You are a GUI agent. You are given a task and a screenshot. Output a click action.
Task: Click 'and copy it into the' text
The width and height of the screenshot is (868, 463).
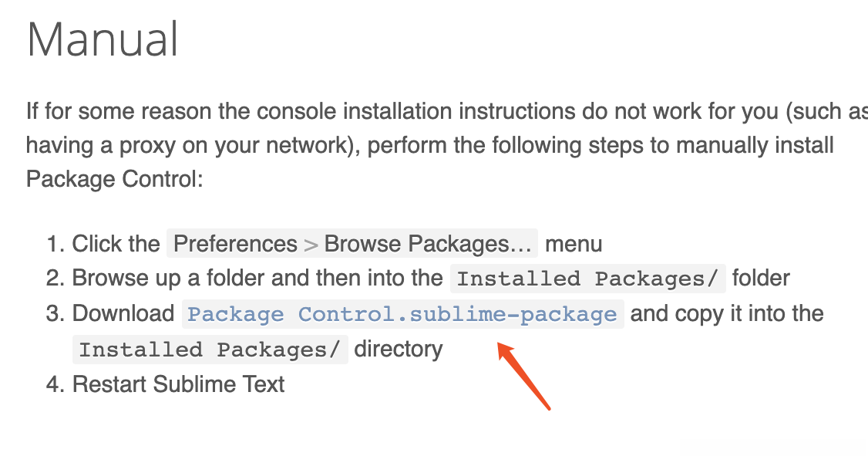pos(727,314)
